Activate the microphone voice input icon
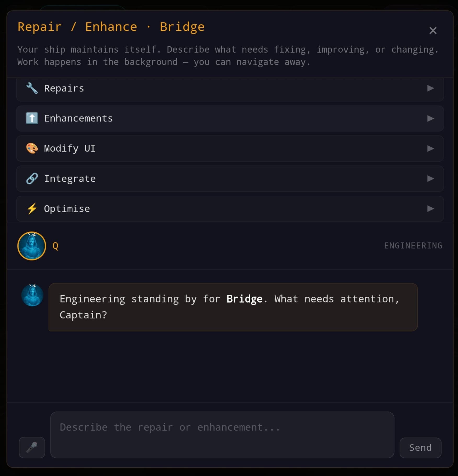Screen dimensions: 458x476 pyautogui.click(x=32, y=447)
